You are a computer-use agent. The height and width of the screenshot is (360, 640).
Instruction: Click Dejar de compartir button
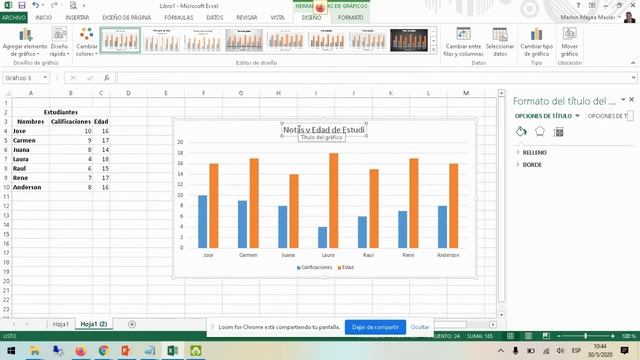(375, 327)
